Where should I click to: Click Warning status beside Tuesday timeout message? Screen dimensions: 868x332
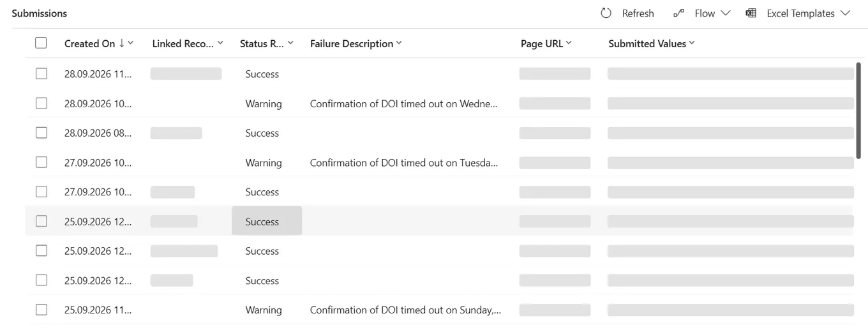(264, 163)
